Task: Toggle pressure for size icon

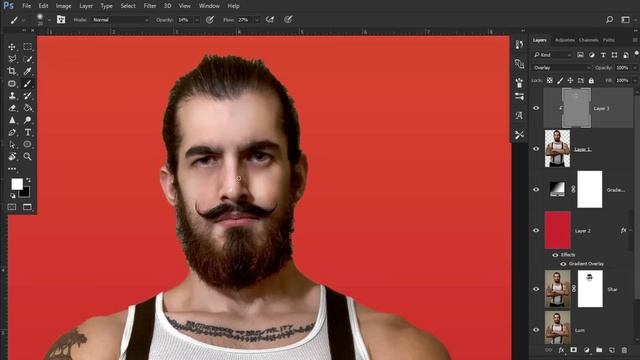Action: tap(288, 20)
